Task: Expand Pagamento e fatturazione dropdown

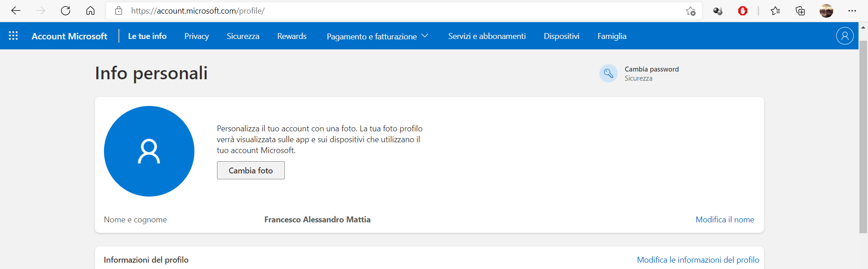Action: tap(377, 36)
